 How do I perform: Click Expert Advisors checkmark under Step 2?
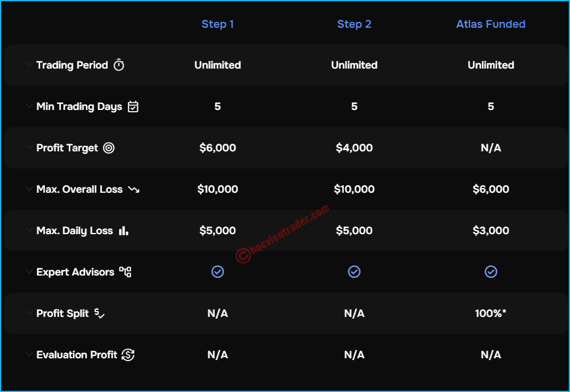[354, 271]
